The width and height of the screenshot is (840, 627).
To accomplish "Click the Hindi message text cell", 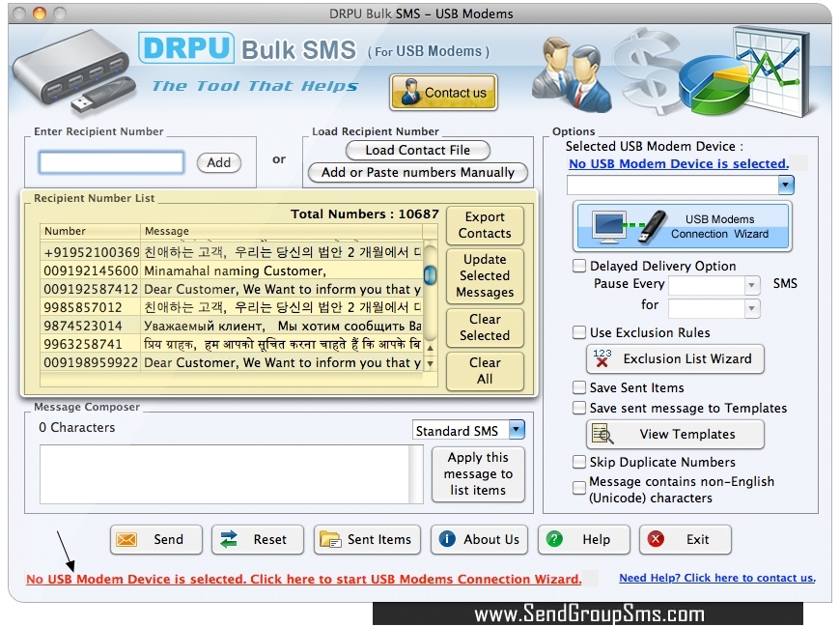I will [282, 344].
